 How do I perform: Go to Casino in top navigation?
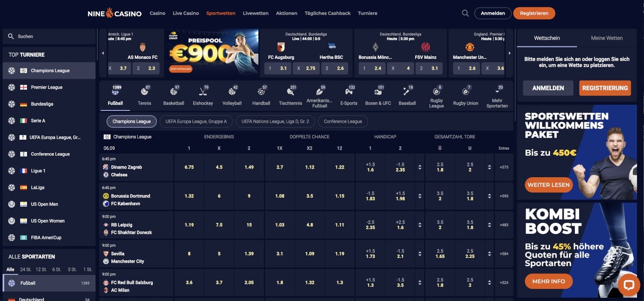(x=158, y=13)
